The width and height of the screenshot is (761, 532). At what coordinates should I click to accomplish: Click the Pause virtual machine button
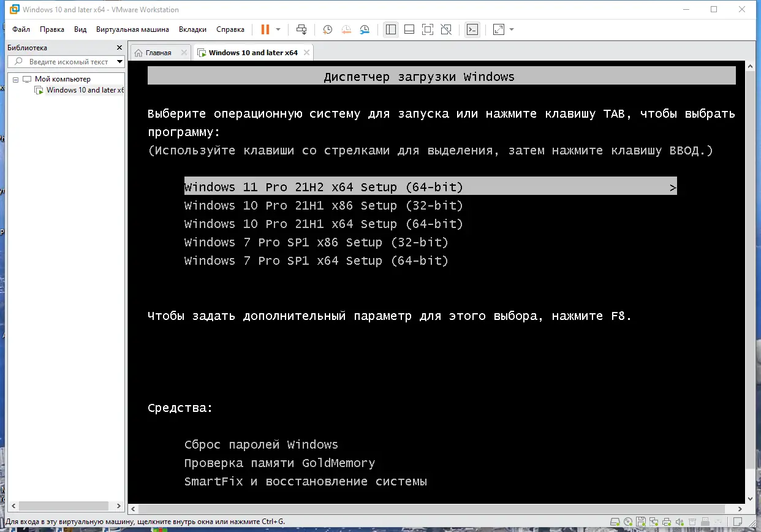pyautogui.click(x=265, y=29)
